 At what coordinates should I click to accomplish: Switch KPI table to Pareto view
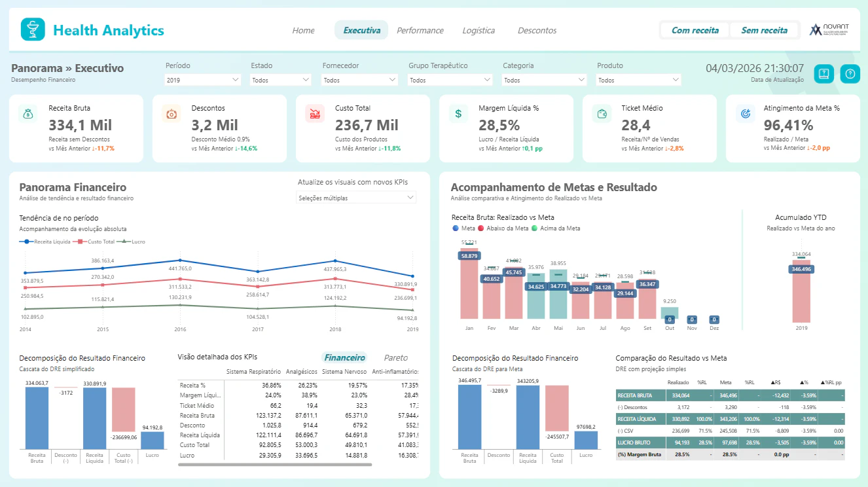[x=395, y=357]
